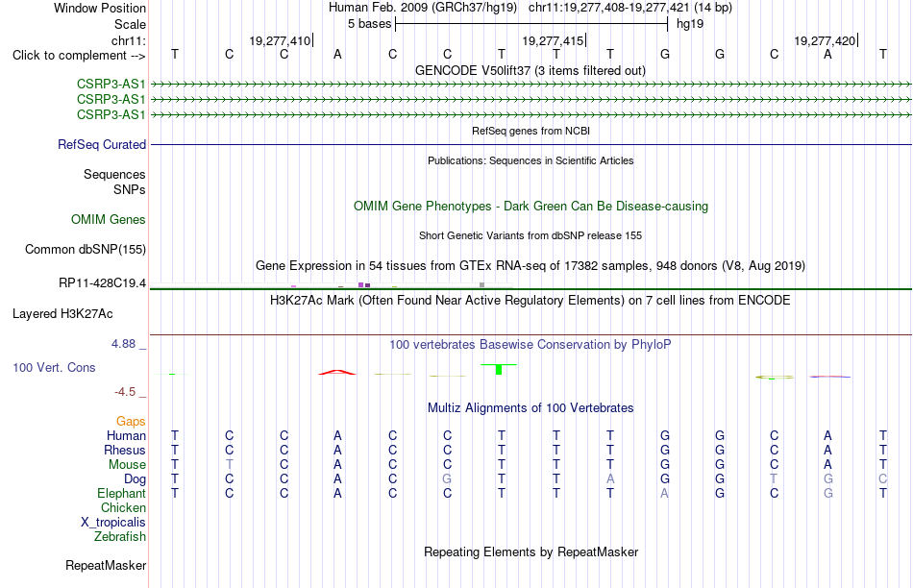Open the GENCODE V50lift37 track title
This screenshot has height=588, width=913.
click(531, 70)
